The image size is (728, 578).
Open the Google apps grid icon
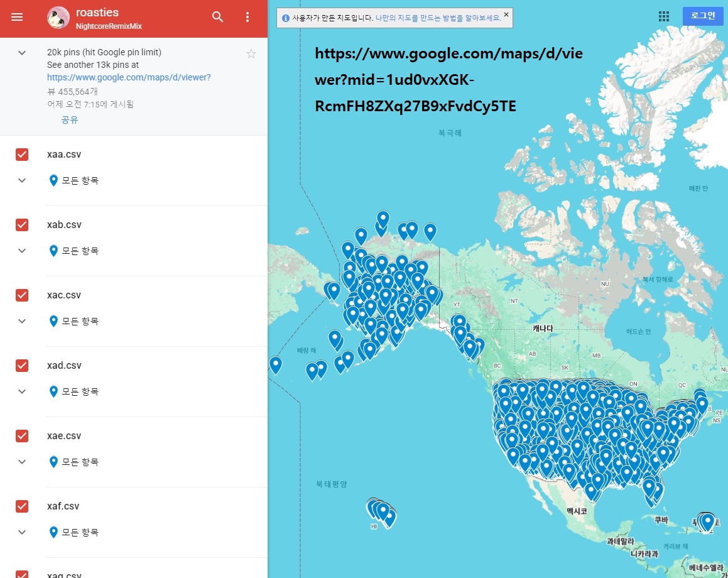click(664, 17)
